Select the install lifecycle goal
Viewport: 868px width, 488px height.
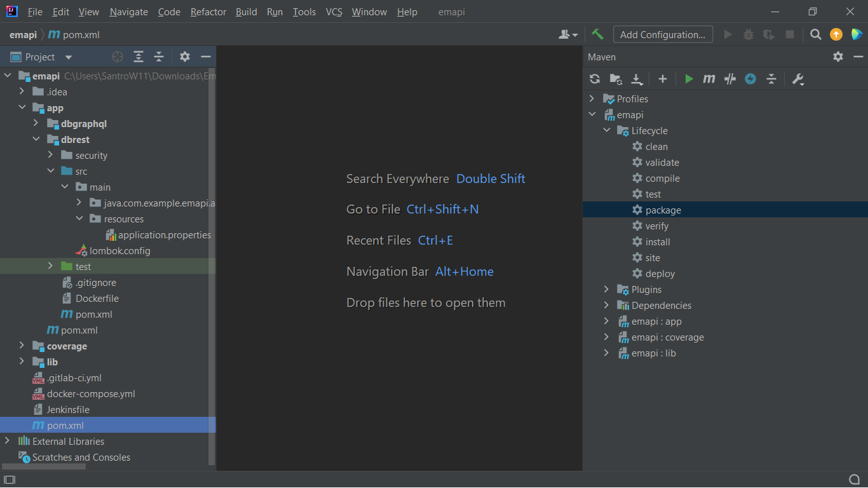pyautogui.click(x=658, y=242)
